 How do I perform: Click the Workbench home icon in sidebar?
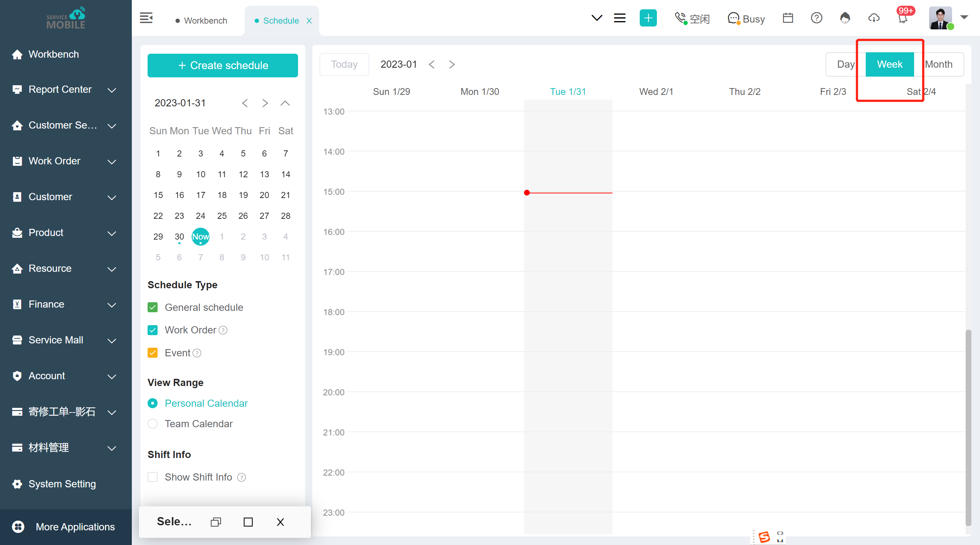click(17, 54)
